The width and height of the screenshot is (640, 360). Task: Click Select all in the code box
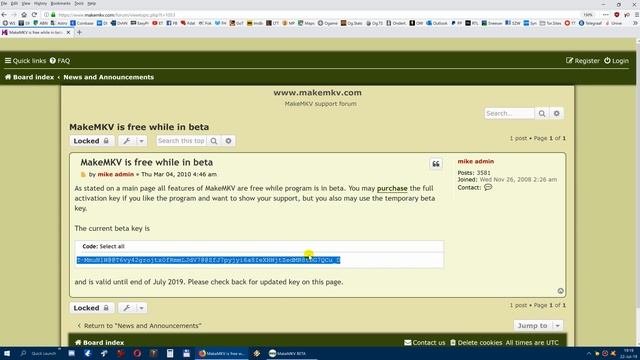pyautogui.click(x=112, y=247)
